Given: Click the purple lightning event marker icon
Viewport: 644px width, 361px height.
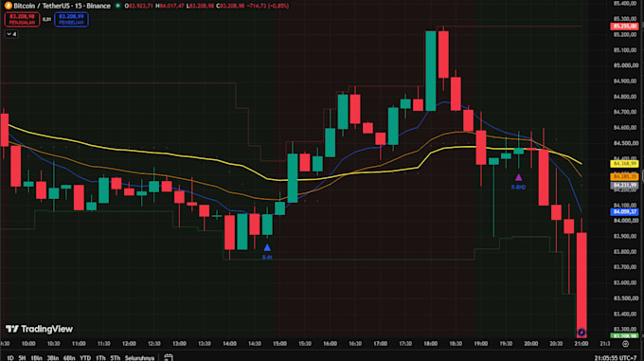Looking at the screenshot, I should tap(581, 333).
